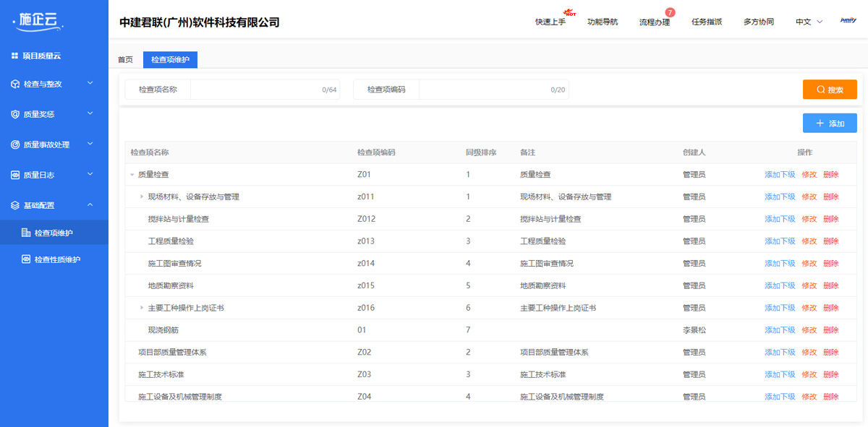Click the 质量日志 icon
This screenshot has height=427, width=868.
tap(15, 175)
